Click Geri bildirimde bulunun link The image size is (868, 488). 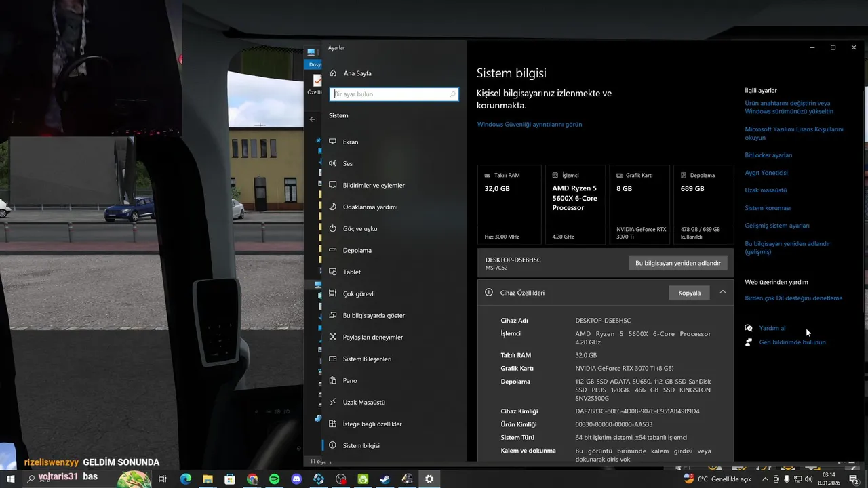point(792,342)
